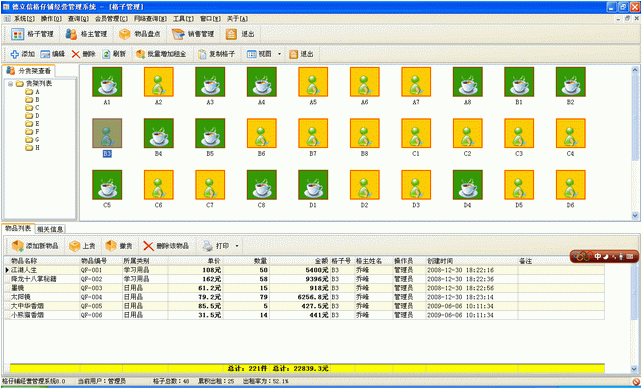Select the B3 highlighted cell
Image resolution: width=642 pixels, height=389 pixels.
click(107, 133)
